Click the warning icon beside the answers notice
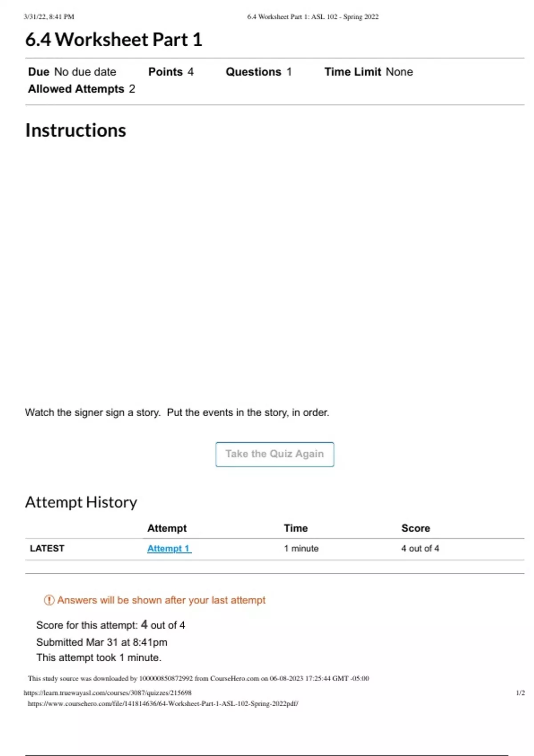 (49, 600)
